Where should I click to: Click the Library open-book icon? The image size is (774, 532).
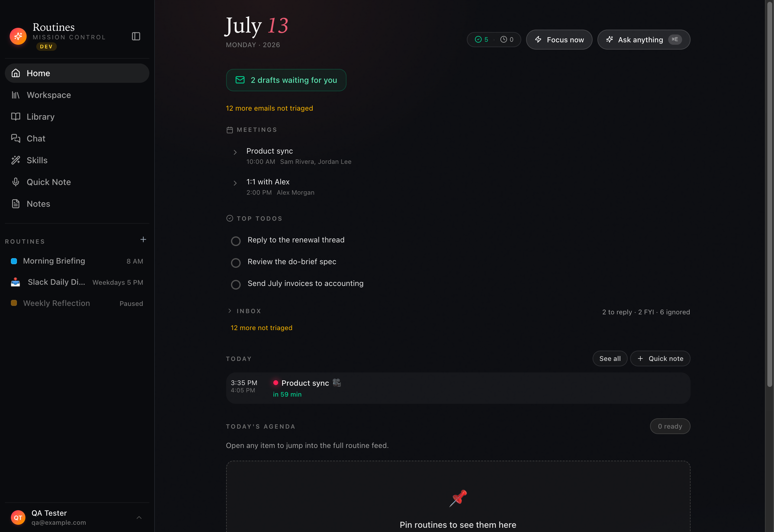16,117
